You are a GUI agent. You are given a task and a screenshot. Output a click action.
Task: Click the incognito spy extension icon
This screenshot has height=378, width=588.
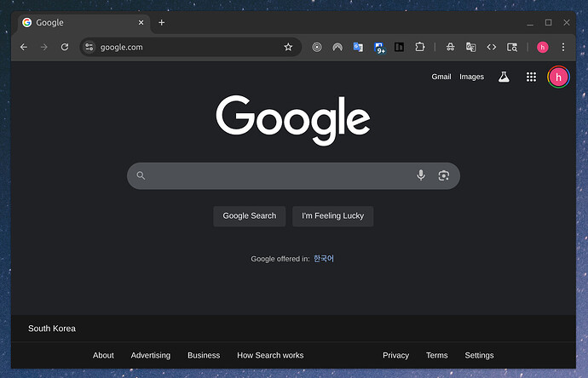click(451, 47)
